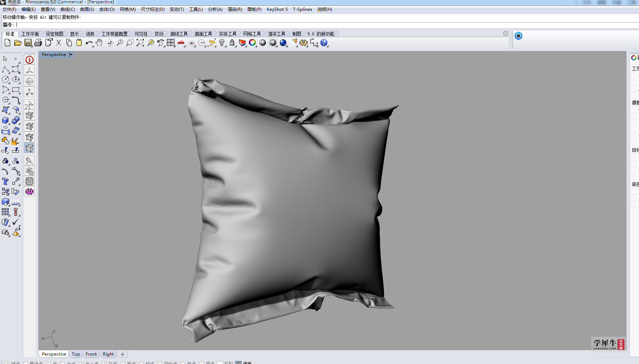
Task: Click the Open file folder icon
Action: [17, 43]
